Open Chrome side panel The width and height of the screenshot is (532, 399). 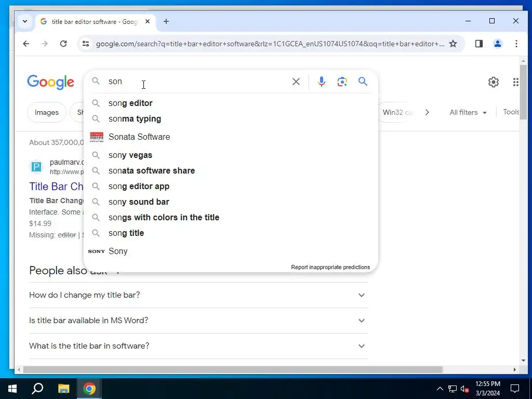point(478,44)
